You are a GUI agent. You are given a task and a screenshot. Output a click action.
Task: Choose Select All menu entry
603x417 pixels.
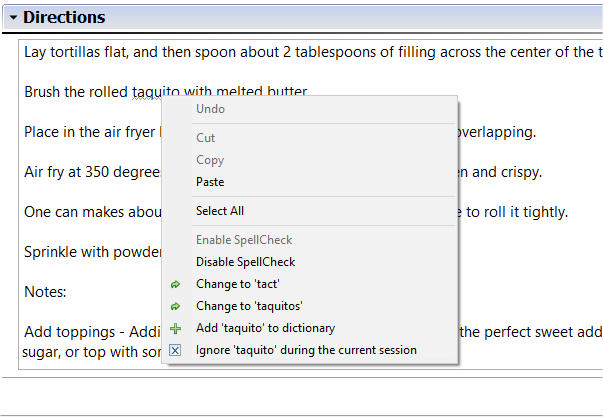220,211
